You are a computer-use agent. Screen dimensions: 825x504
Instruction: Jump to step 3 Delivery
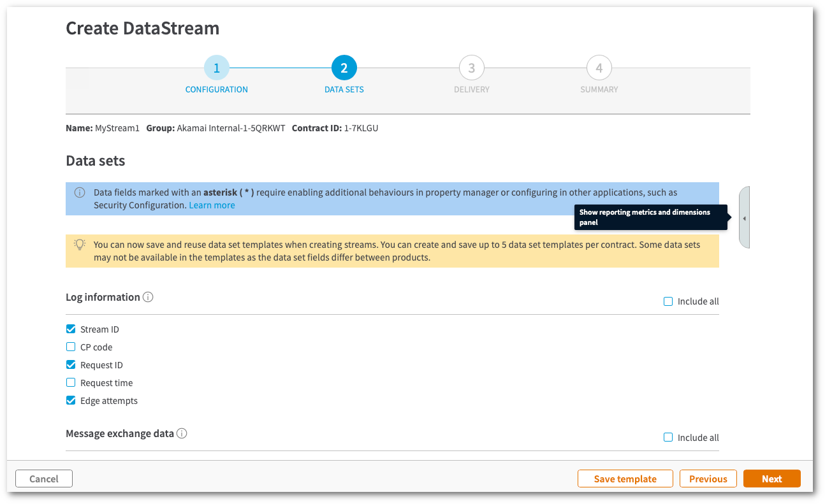click(x=472, y=68)
